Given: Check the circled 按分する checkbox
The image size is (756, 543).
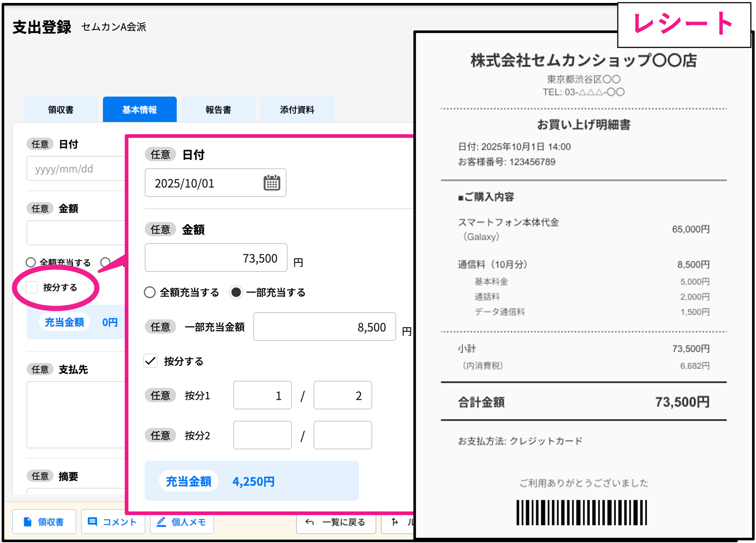Looking at the screenshot, I should (x=32, y=287).
